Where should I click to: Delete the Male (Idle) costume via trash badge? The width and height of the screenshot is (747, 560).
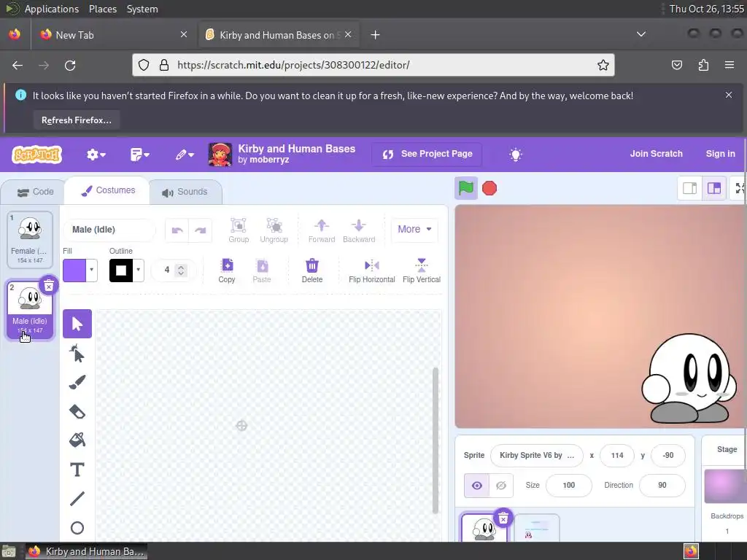(x=49, y=286)
